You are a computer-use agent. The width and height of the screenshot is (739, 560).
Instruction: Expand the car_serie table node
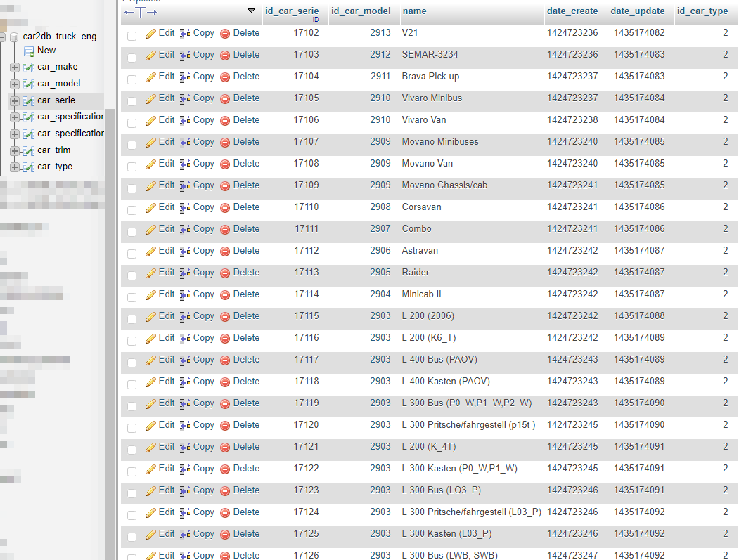(15, 100)
